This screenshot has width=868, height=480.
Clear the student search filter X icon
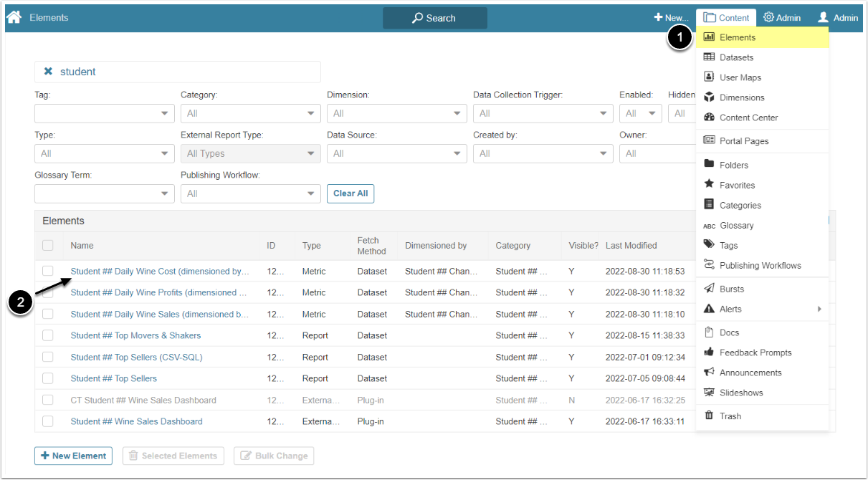click(x=48, y=72)
